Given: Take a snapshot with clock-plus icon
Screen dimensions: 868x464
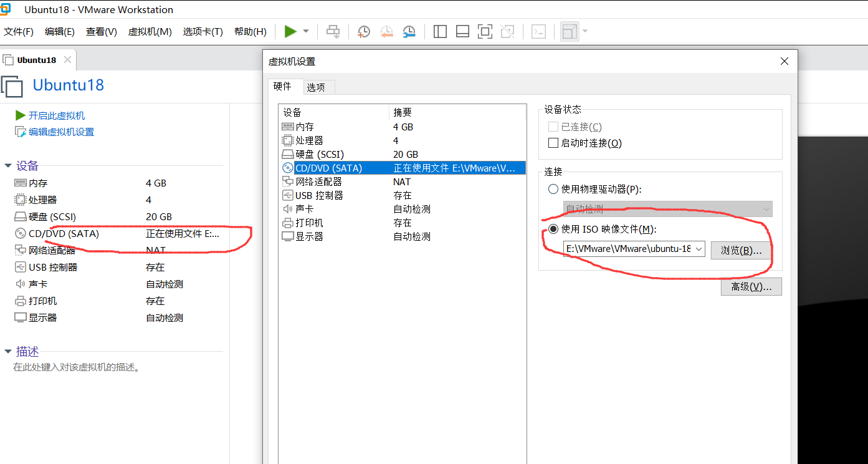Looking at the screenshot, I should click(364, 31).
